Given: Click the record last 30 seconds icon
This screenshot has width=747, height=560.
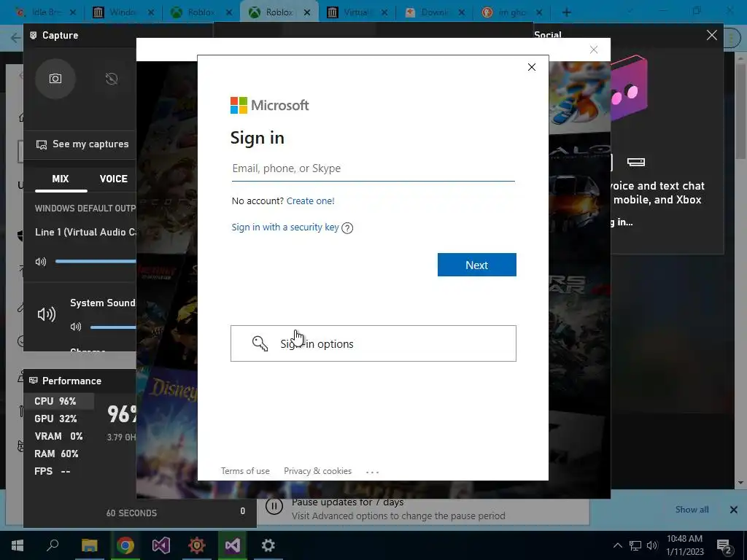Looking at the screenshot, I should (x=112, y=79).
